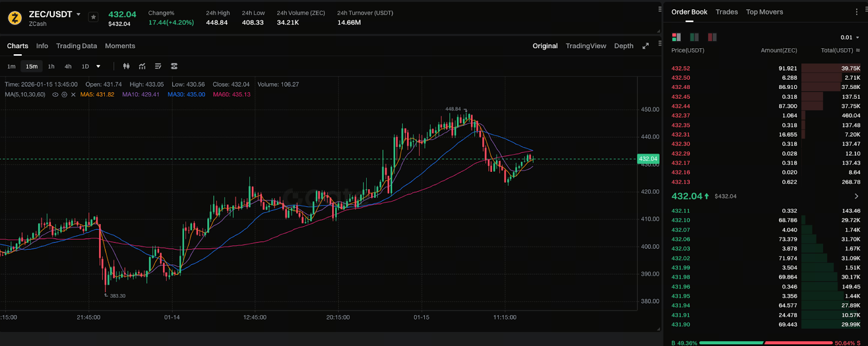Image resolution: width=868 pixels, height=346 pixels.
Task: Click the chart resize handle in corner
Action: tap(659, 329)
